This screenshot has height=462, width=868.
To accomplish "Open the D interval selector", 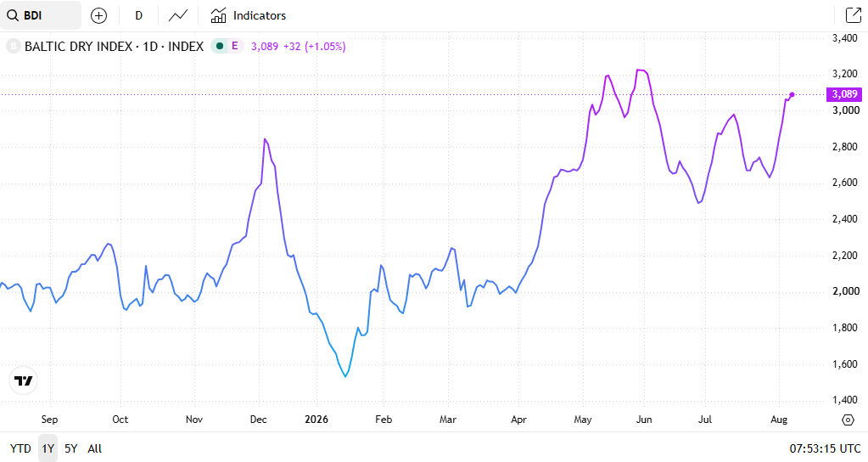I will point(139,15).
